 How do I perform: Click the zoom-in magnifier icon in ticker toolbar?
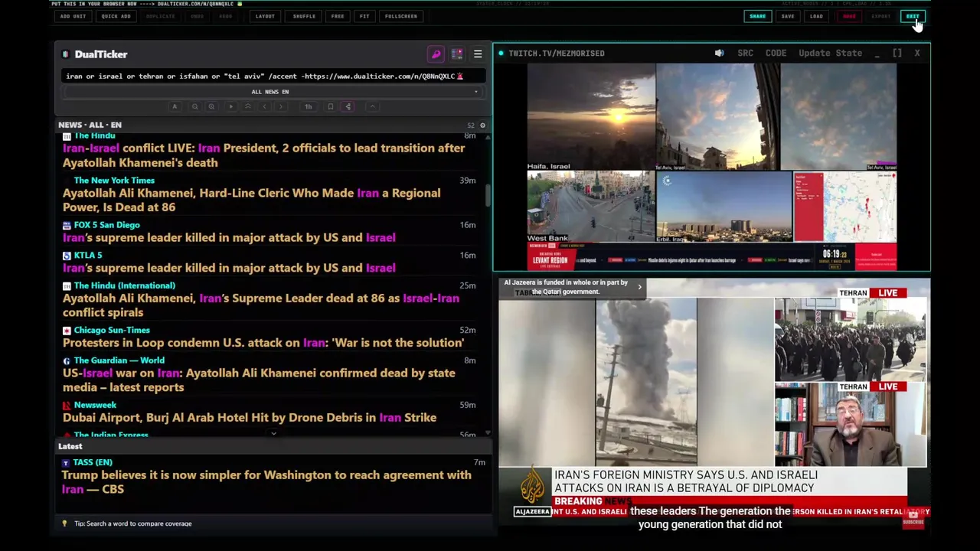(211, 106)
